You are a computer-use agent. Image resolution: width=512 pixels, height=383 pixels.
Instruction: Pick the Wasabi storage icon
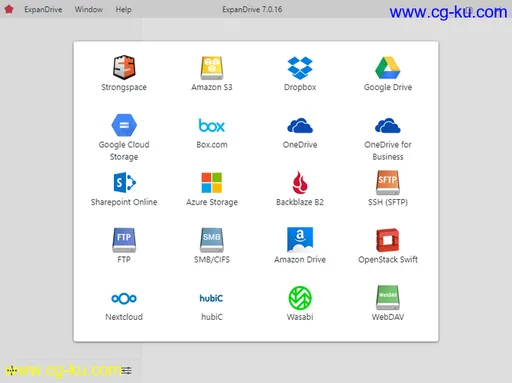300,298
